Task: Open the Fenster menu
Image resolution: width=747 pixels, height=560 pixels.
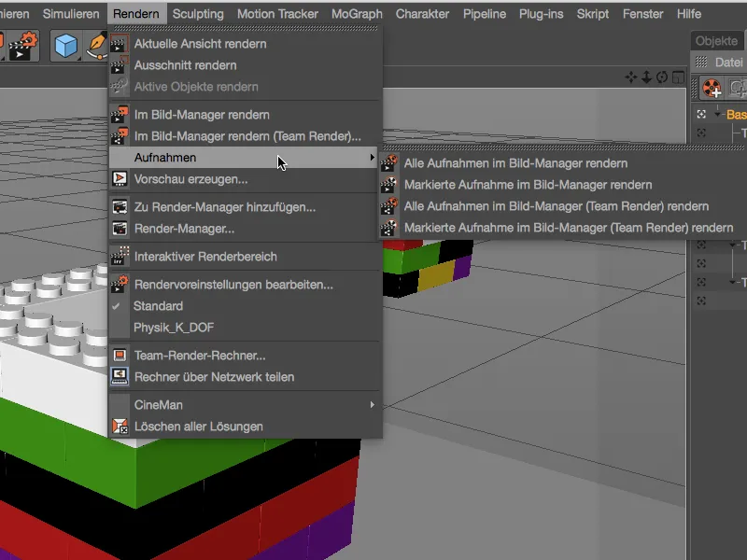Action: (x=642, y=14)
